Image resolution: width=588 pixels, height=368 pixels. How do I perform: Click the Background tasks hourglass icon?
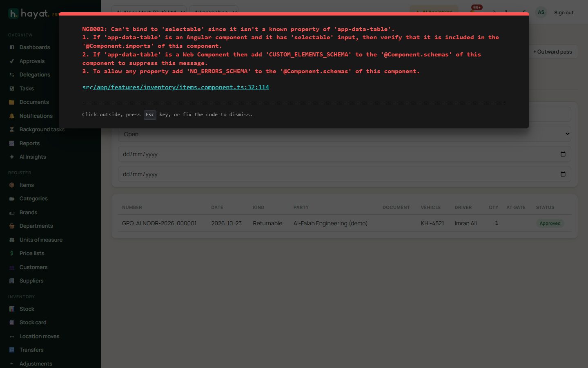(x=12, y=130)
